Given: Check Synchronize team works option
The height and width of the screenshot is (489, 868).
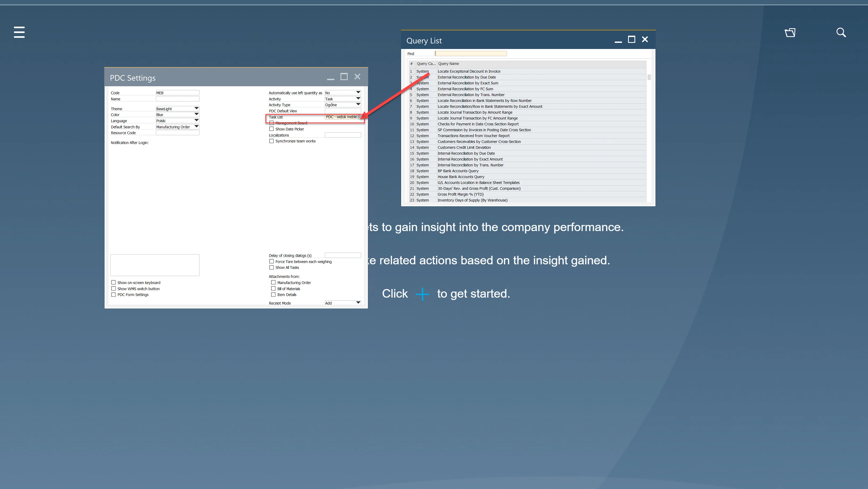Looking at the screenshot, I should coord(272,141).
